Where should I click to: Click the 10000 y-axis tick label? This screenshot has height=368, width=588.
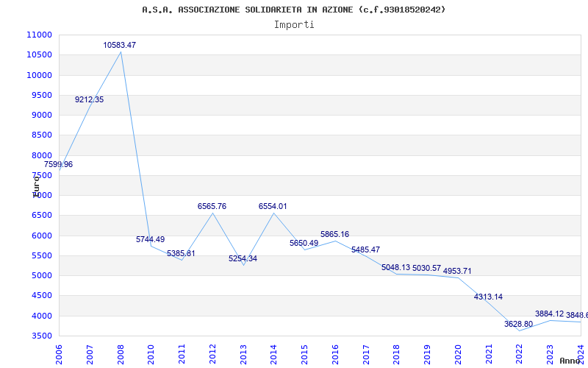point(40,75)
